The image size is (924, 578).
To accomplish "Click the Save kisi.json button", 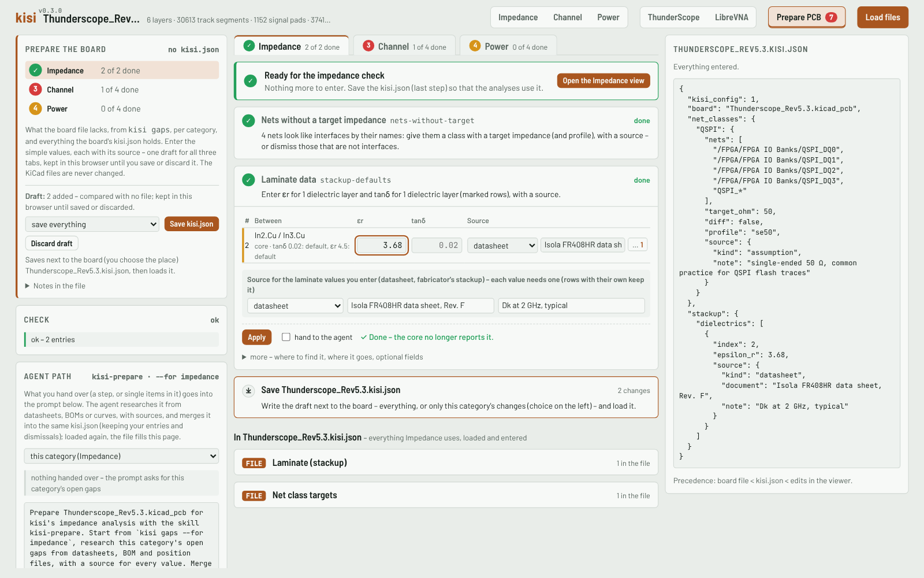I will [192, 224].
